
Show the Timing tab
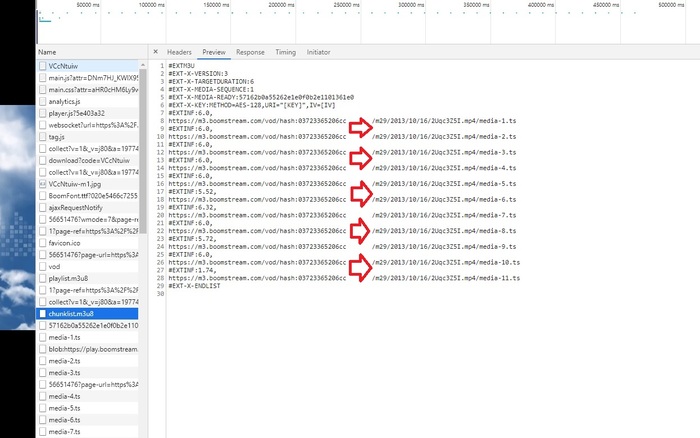click(x=285, y=52)
